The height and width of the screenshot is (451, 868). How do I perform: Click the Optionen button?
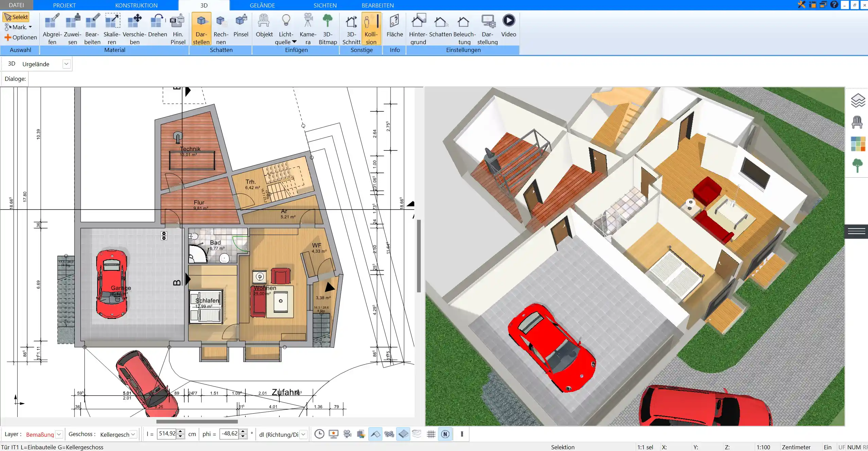pyautogui.click(x=20, y=37)
